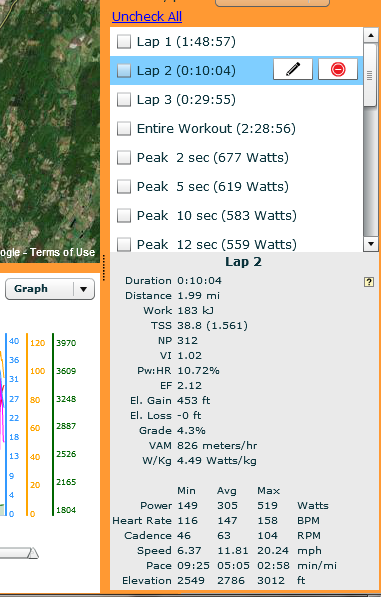Click the scroll up arrow of lap list
This screenshot has height=597, width=381.
pos(370,35)
